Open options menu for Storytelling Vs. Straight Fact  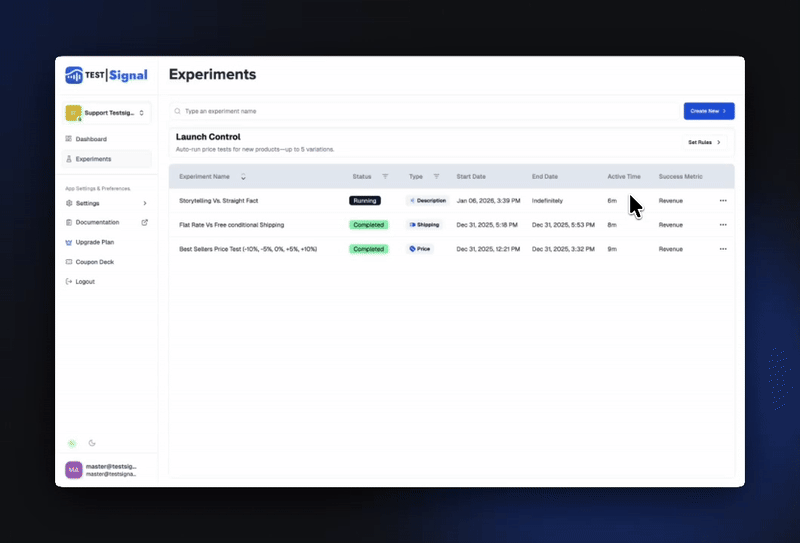pos(722,201)
